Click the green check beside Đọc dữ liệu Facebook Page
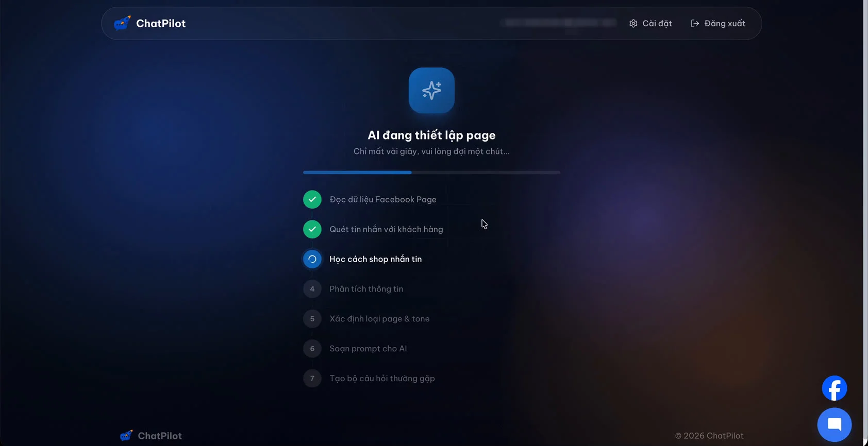Screen dimensions: 868x446 coord(312,199)
